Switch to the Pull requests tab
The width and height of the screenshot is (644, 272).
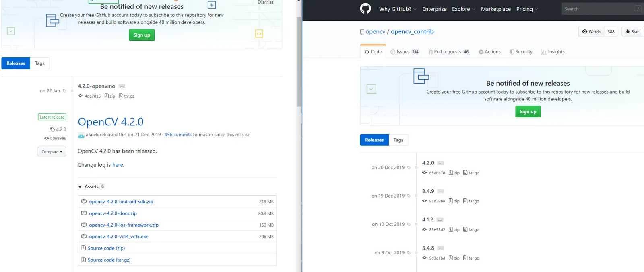(449, 52)
